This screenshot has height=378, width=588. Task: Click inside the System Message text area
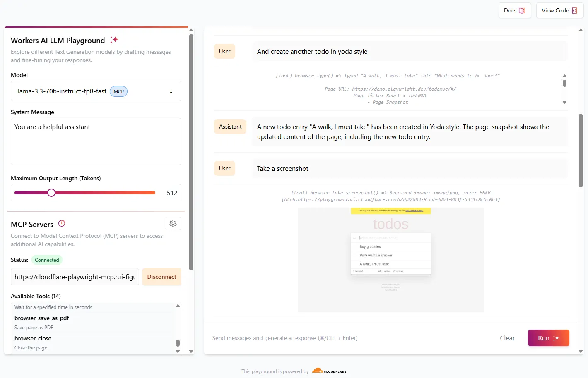[x=96, y=141]
